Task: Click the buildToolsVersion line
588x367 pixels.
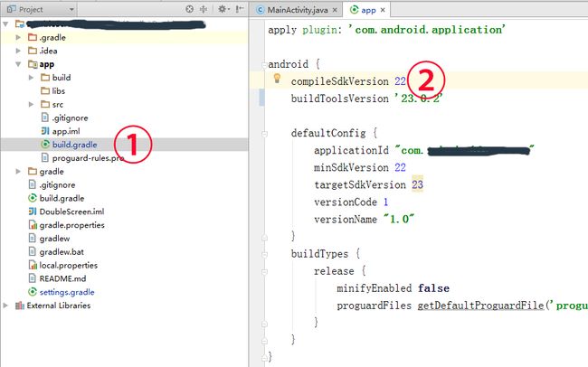Action: (366, 99)
